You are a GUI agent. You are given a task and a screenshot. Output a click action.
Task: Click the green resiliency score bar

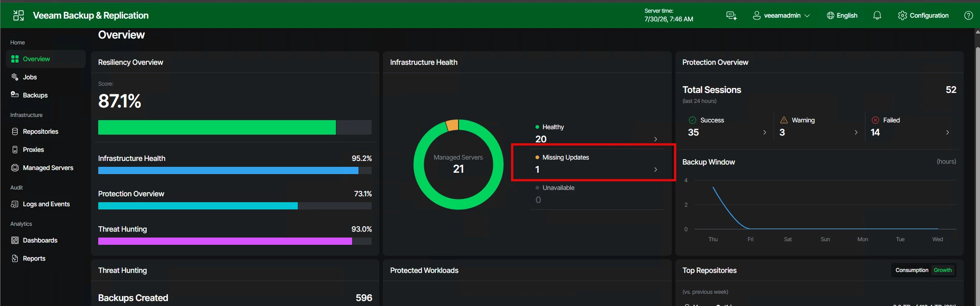pyautogui.click(x=217, y=127)
